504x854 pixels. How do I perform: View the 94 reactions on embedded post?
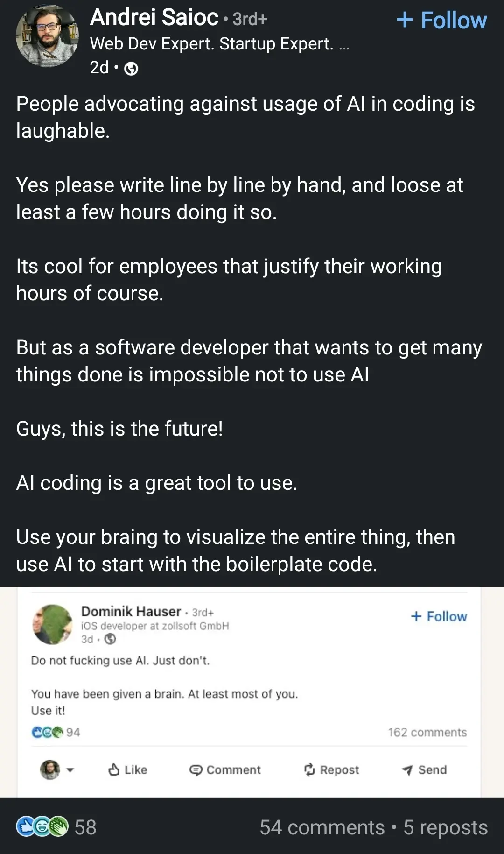coord(56,732)
